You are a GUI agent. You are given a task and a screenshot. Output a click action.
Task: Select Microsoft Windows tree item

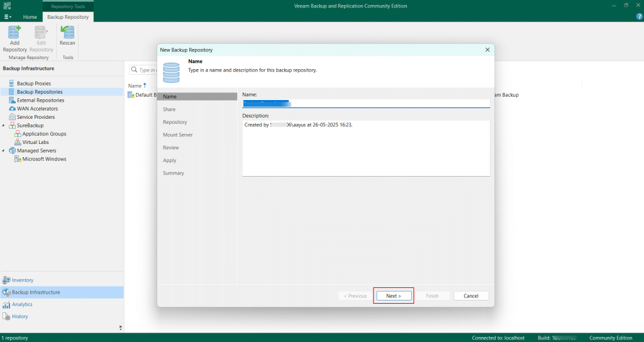pos(44,159)
